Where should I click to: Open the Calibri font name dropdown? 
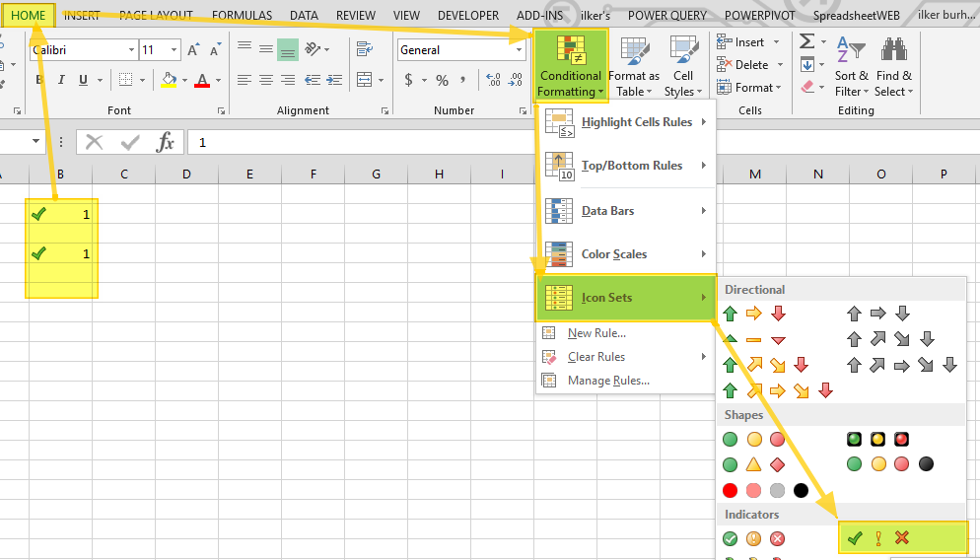click(x=131, y=50)
